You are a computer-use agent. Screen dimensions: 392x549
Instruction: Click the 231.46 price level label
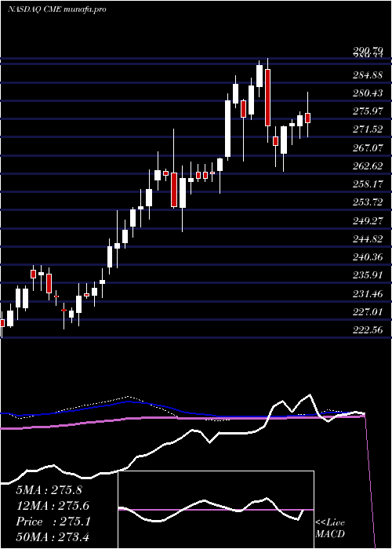pyautogui.click(x=367, y=293)
